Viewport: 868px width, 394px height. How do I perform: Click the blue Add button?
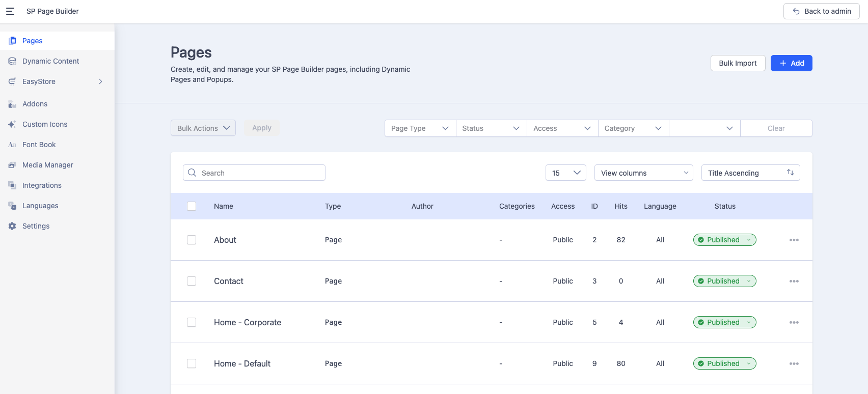[x=791, y=63]
